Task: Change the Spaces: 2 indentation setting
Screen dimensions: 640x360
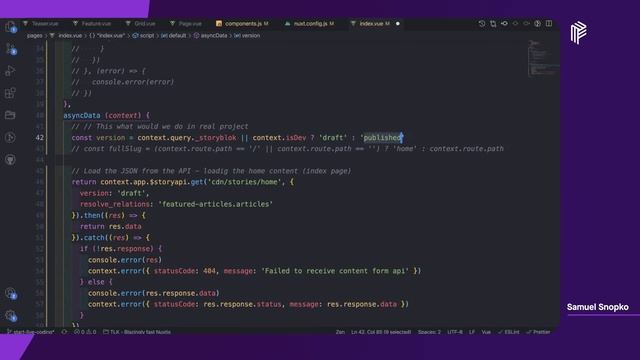Action: coord(429,332)
